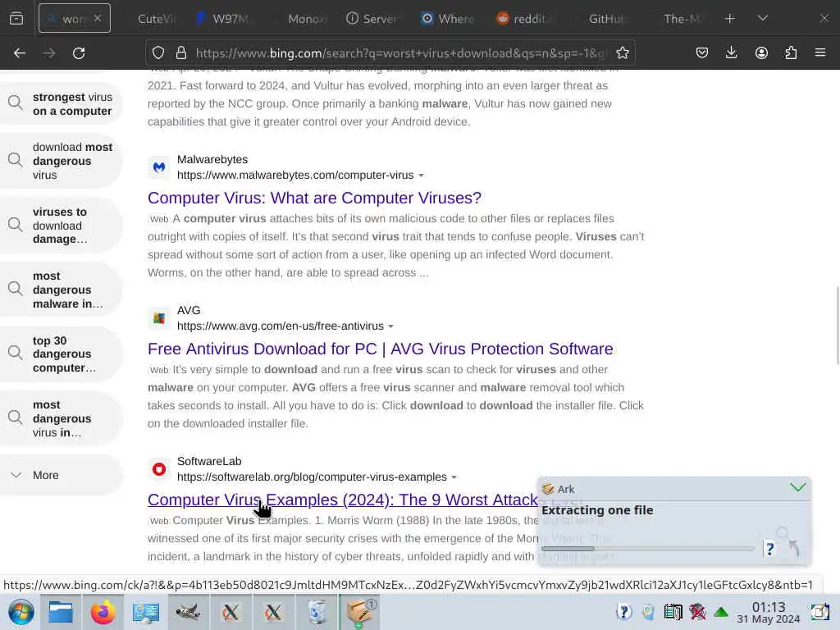List all tabs with chevron dropdown
840x630 pixels.
763,19
